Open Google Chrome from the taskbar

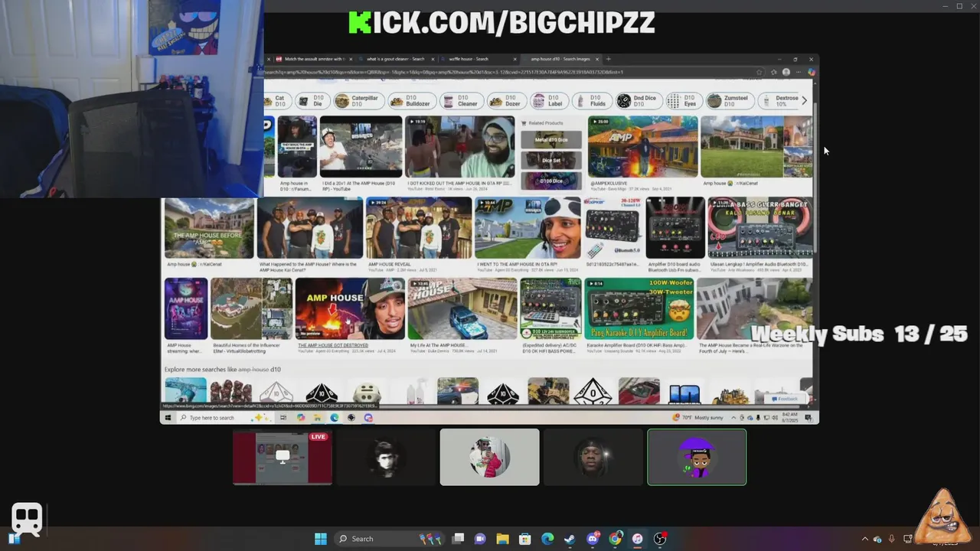tap(615, 539)
